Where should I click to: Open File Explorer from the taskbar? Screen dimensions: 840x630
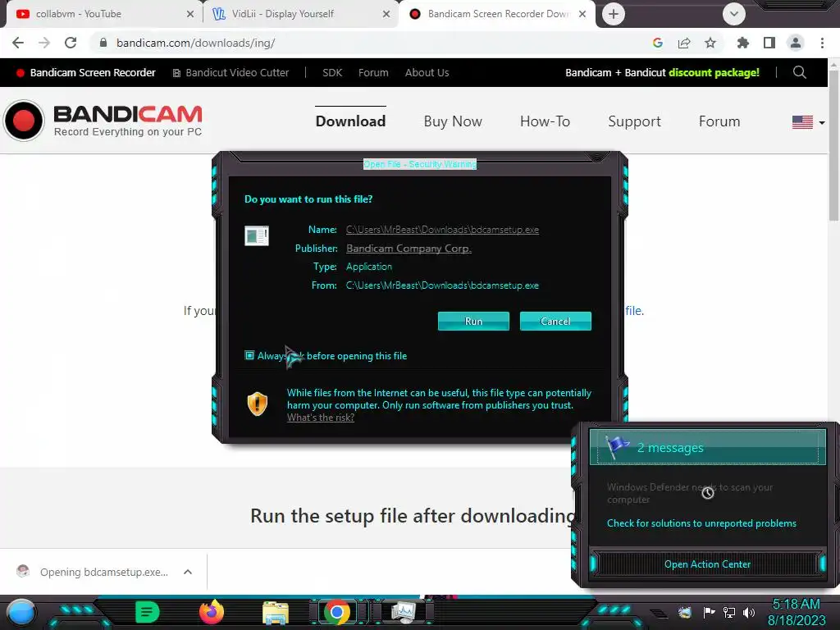pyautogui.click(x=276, y=612)
